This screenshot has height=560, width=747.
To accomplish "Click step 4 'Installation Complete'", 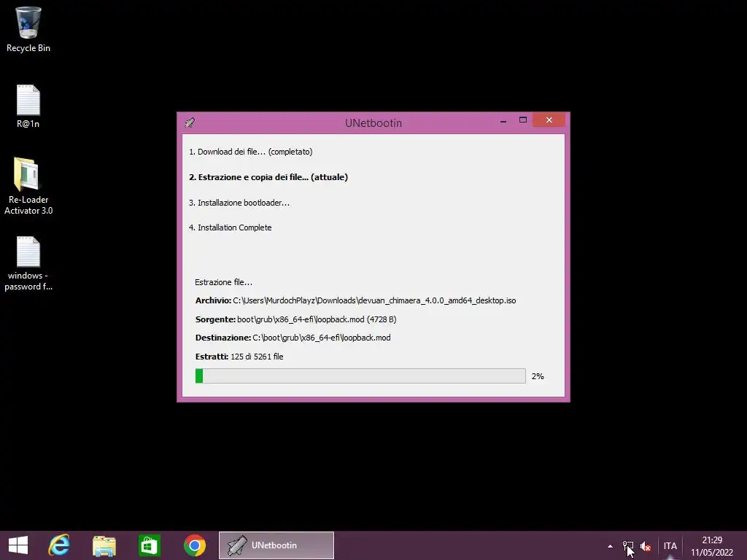I will point(230,227).
